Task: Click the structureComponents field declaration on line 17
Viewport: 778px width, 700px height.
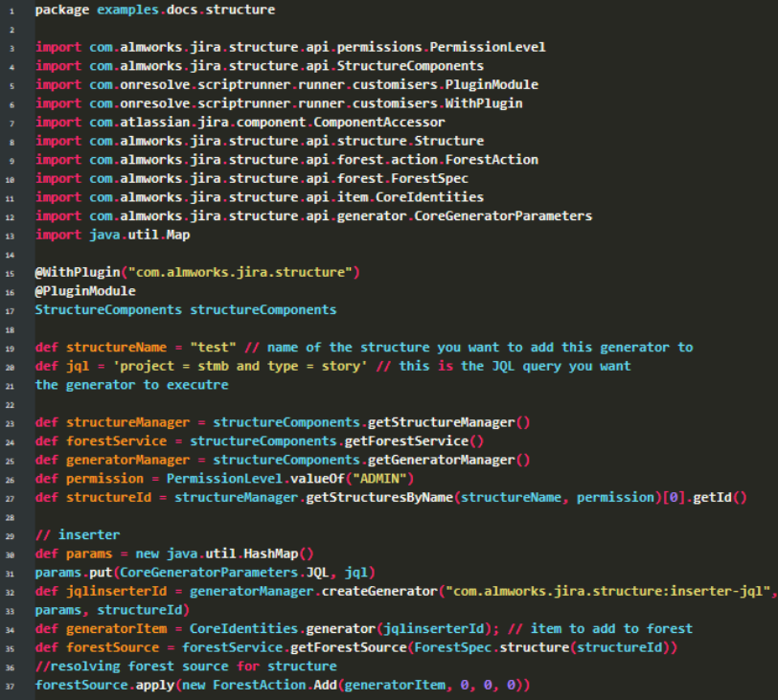Action: (186, 310)
